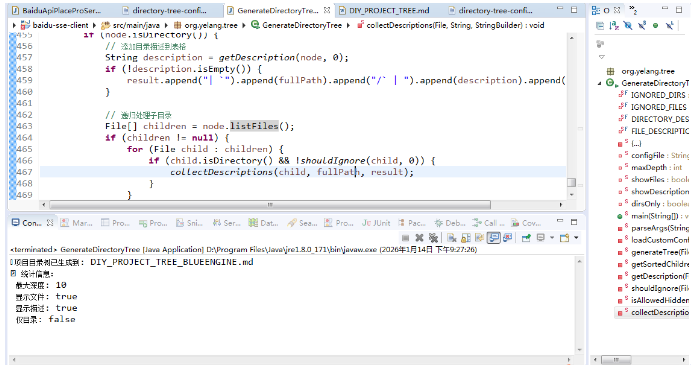Viewport: 697px width, 376px height.
Task: Show the hidden views list next to Outline
Action: coord(633,10)
